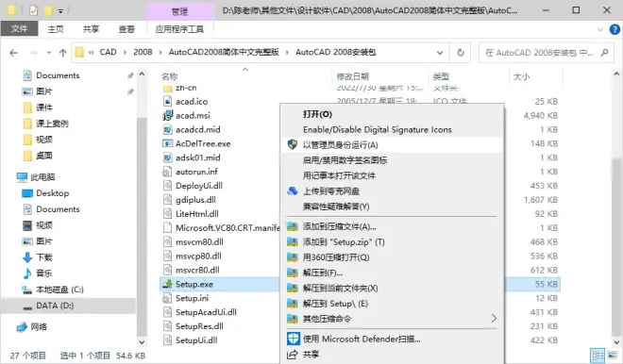Switch to large icons view toggle
Screen dimensions: 623x364
tap(613, 356)
